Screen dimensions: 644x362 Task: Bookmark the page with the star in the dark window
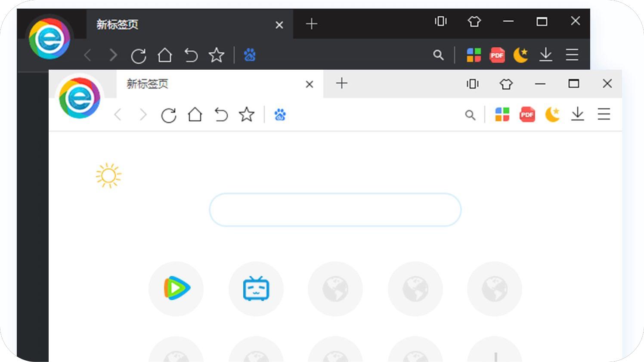tap(217, 55)
